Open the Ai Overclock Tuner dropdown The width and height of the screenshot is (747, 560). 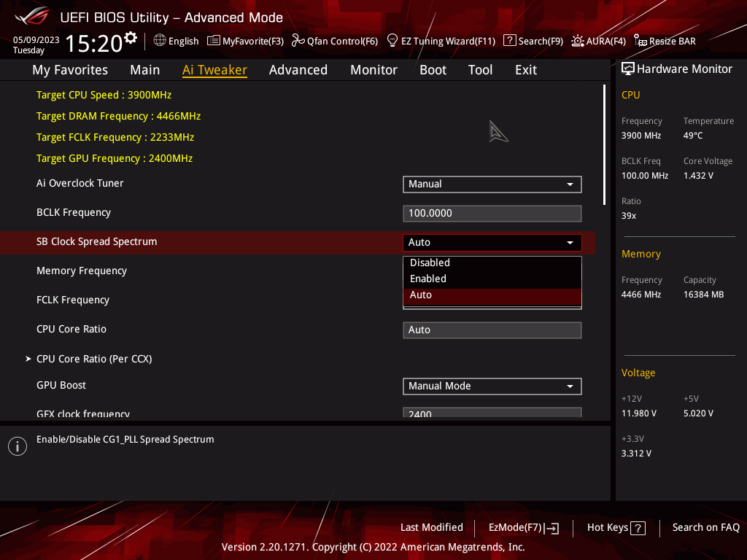[492, 184]
